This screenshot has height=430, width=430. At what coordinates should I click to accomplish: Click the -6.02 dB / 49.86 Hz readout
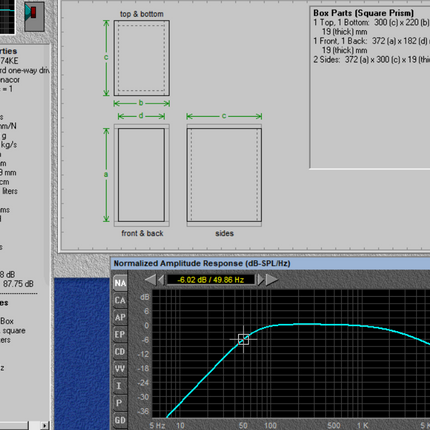211,280
